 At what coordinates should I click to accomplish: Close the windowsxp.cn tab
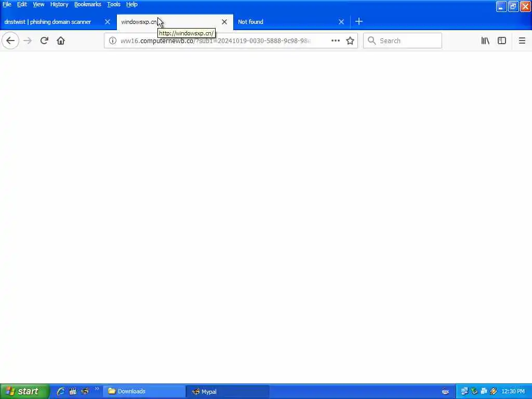pyautogui.click(x=224, y=22)
